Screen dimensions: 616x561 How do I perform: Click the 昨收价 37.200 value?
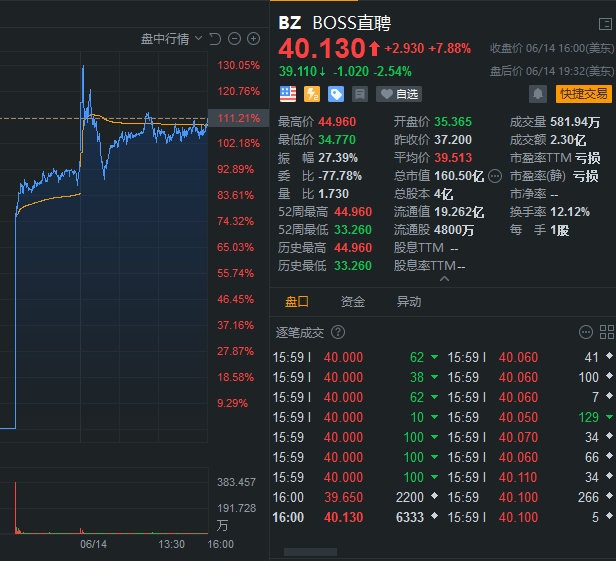click(453, 140)
